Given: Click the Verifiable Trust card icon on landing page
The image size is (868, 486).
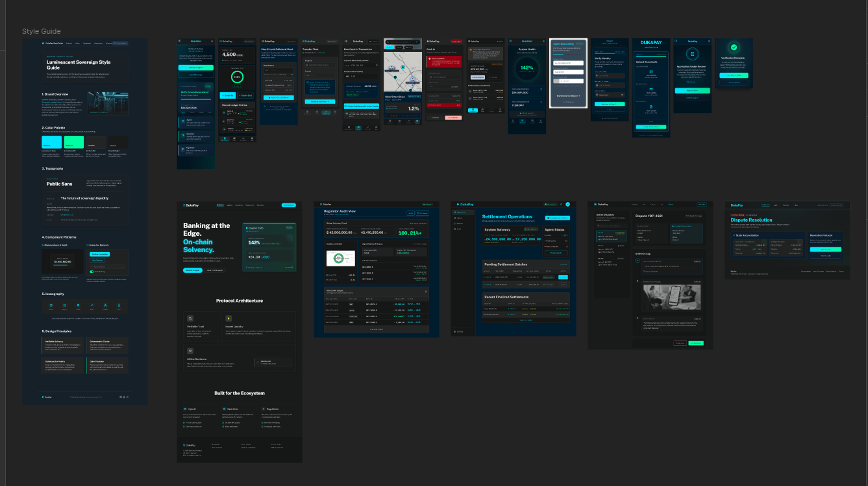Looking at the screenshot, I should [190, 318].
